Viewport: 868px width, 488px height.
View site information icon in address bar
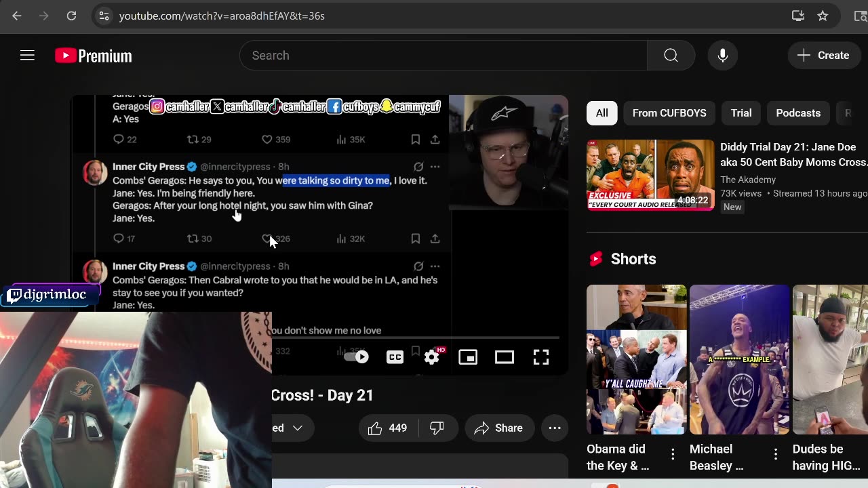click(x=104, y=16)
